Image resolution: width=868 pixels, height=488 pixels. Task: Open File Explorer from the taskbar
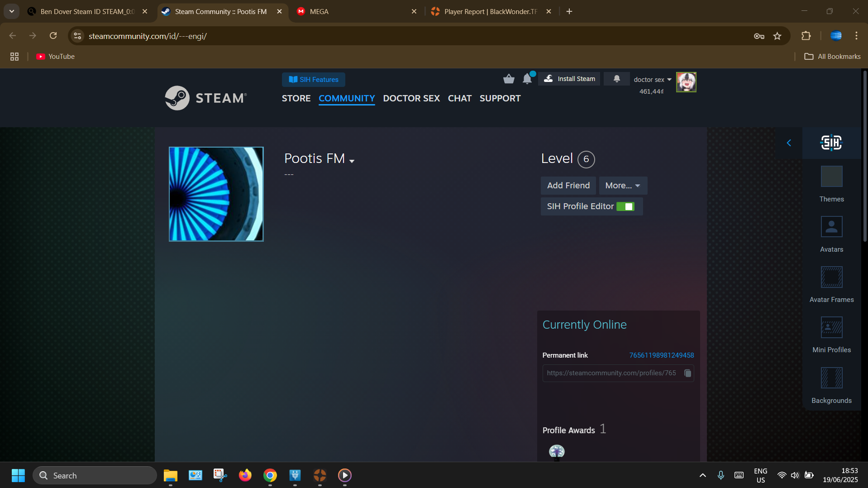click(170, 475)
